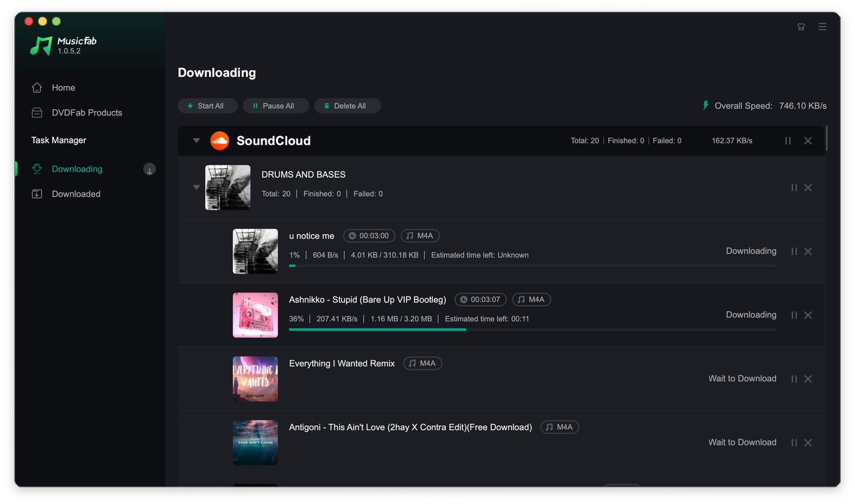The image size is (855, 504).
Task: Click 'Wait to Download' status of Everything I Wanted
Action: tap(743, 379)
